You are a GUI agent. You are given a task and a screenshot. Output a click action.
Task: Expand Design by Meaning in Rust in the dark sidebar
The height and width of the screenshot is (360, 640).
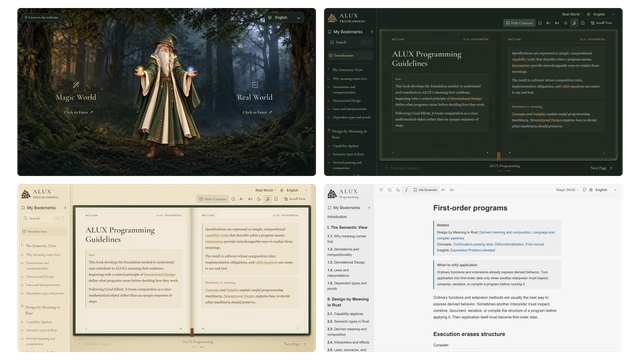coord(349,134)
